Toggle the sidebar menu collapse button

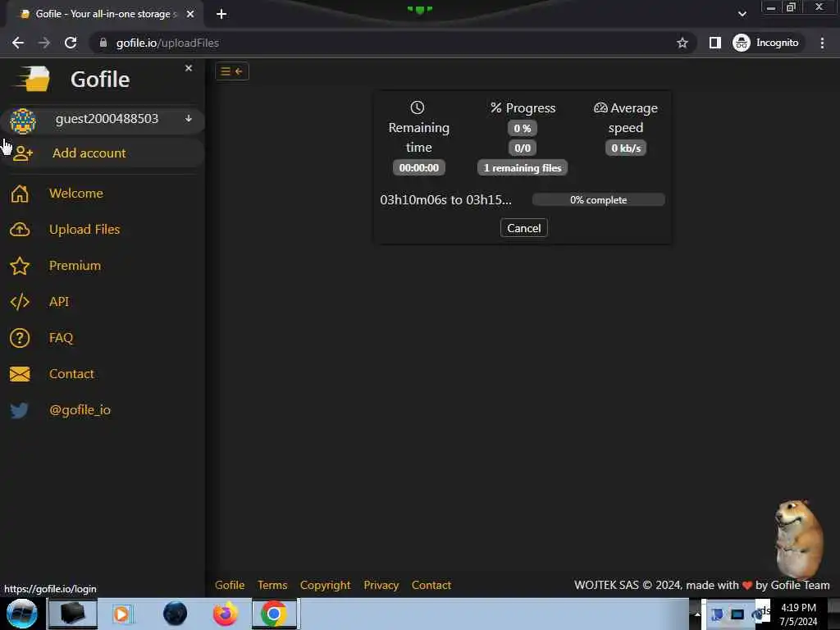coord(232,71)
